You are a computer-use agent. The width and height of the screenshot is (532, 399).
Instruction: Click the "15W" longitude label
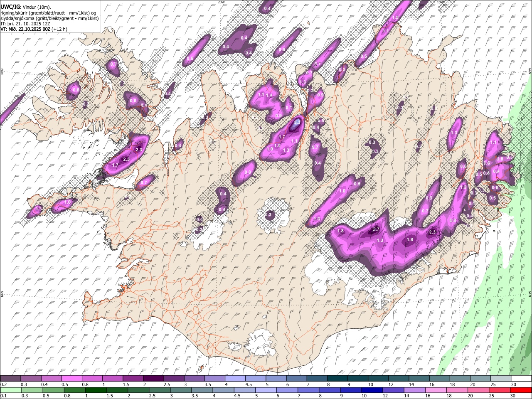pyautogui.click(x=441, y=2)
